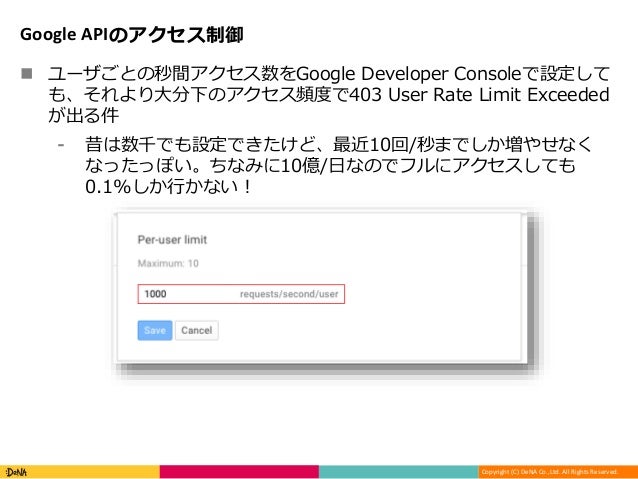Click the copyright notice in footer
This screenshot has height=479, width=638.
(549, 472)
